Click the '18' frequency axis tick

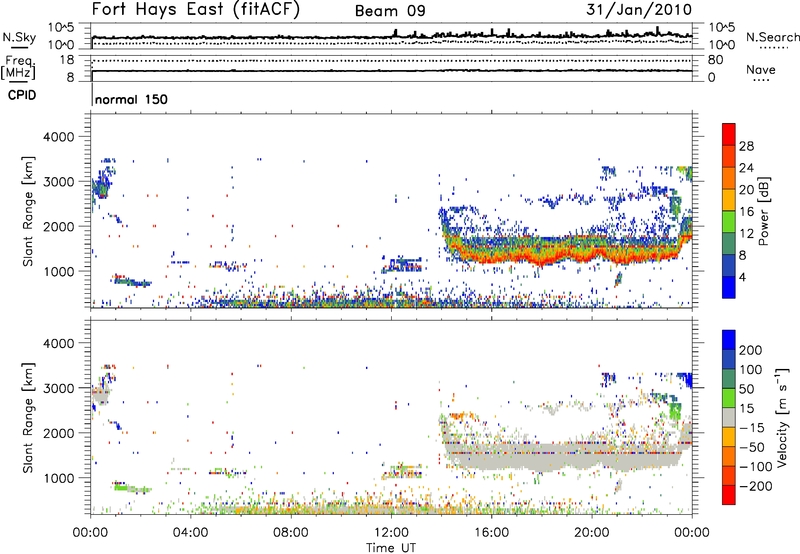pos(67,60)
